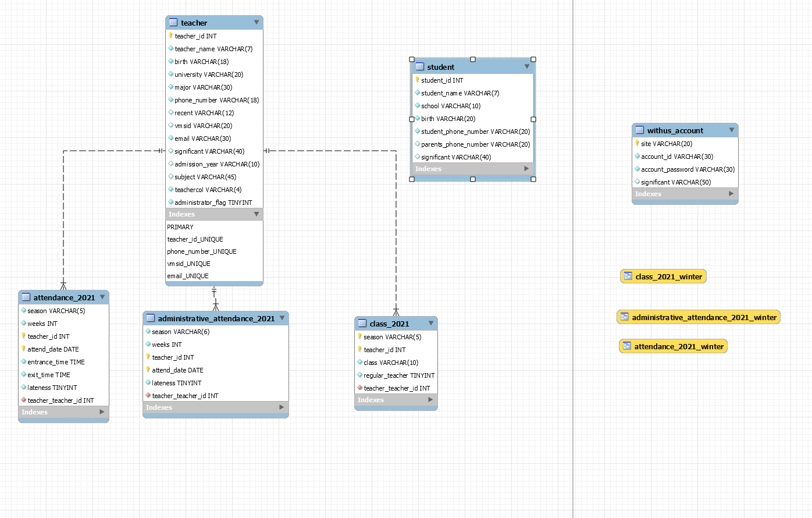Click the teacher table icon
The image size is (812, 518).
click(173, 23)
